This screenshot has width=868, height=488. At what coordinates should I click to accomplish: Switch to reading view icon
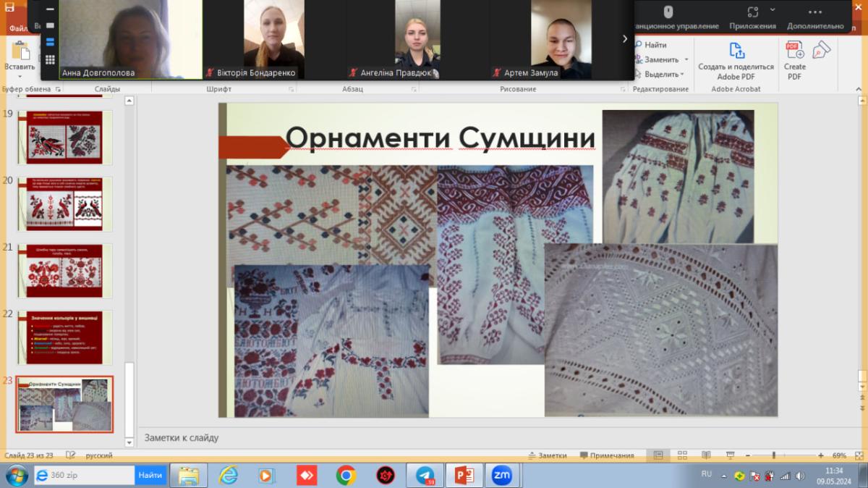point(706,455)
